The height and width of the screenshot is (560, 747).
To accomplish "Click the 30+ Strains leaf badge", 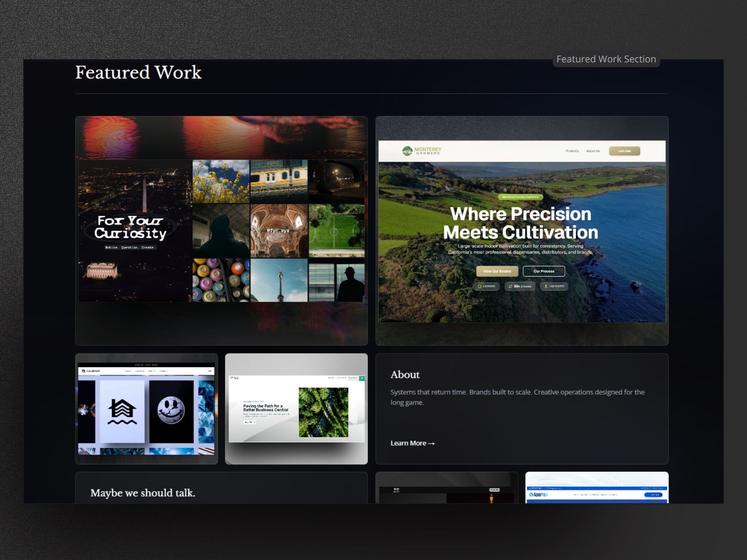I will [x=520, y=286].
